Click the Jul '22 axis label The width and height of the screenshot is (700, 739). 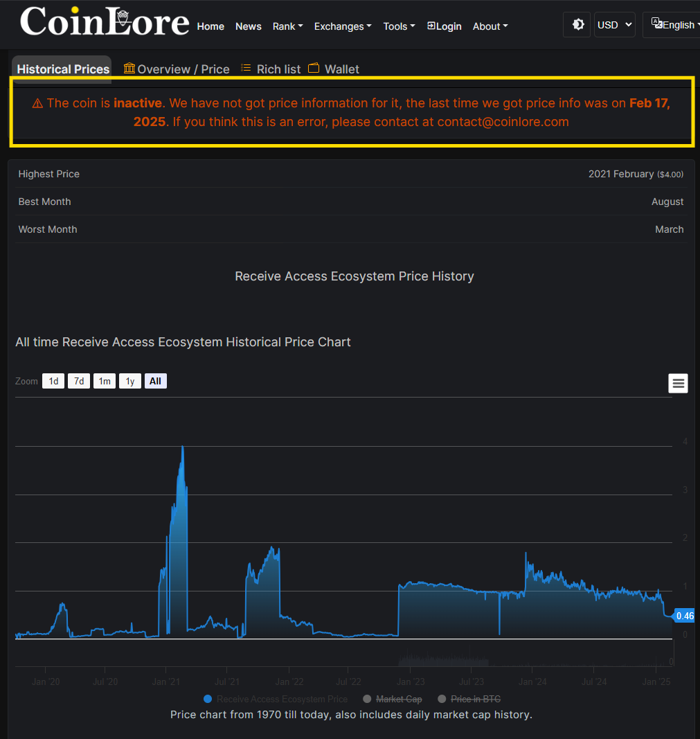pos(348,682)
